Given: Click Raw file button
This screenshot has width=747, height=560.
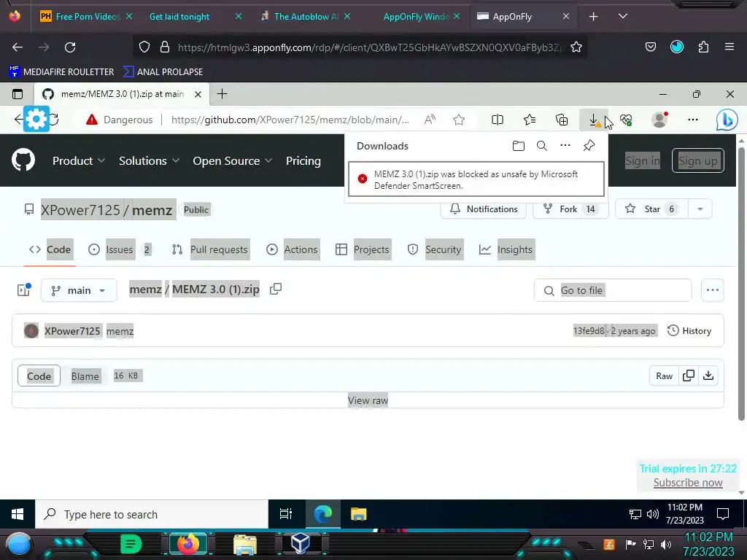Looking at the screenshot, I should pyautogui.click(x=664, y=376).
